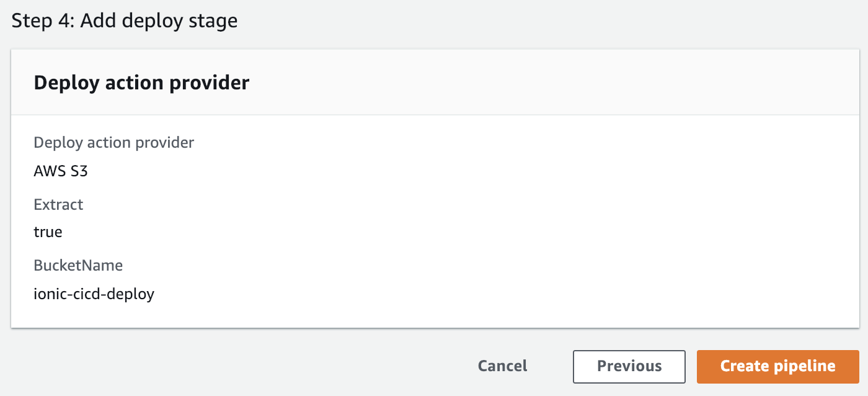This screenshot has width=868, height=396.
Task: Click the word pipeline on the orange button
Action: click(x=805, y=366)
